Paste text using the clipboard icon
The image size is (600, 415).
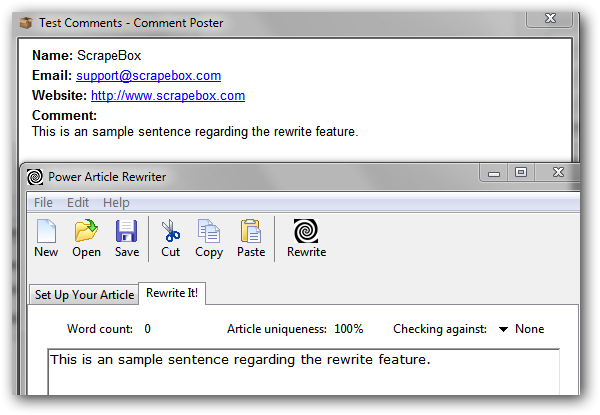[251, 238]
